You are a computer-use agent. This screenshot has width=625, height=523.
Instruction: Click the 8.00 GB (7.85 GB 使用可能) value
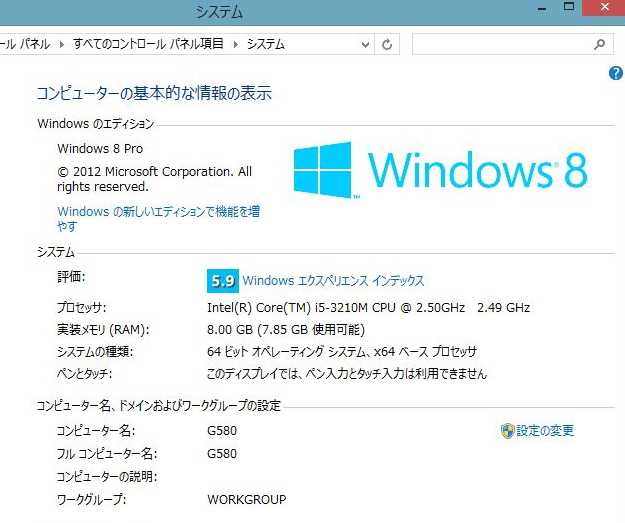click(286, 330)
